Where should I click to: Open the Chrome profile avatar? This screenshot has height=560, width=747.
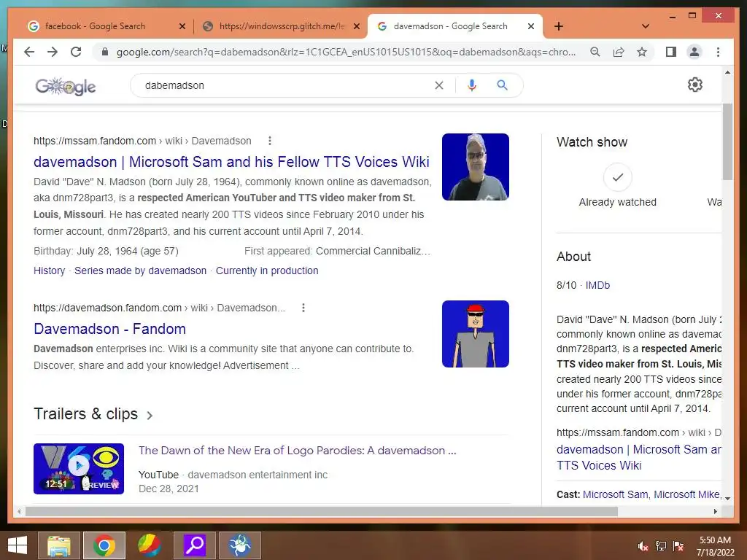694,52
